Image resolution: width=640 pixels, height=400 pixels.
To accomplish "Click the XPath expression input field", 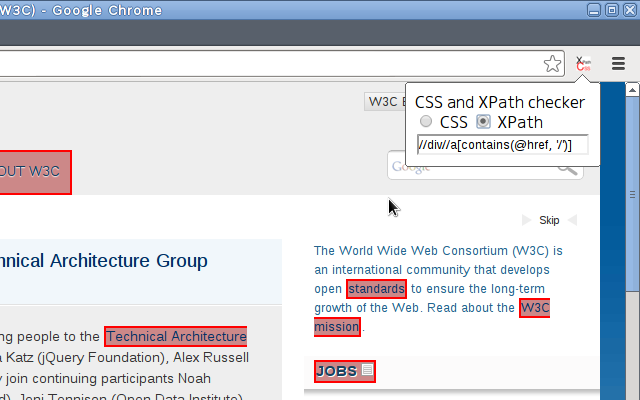I will tap(502, 144).
